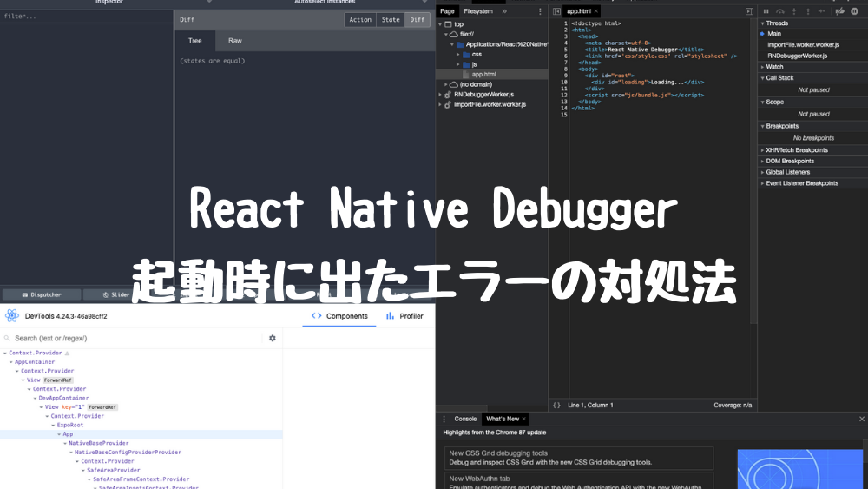
Task: Click the Step into icon
Action: click(794, 11)
